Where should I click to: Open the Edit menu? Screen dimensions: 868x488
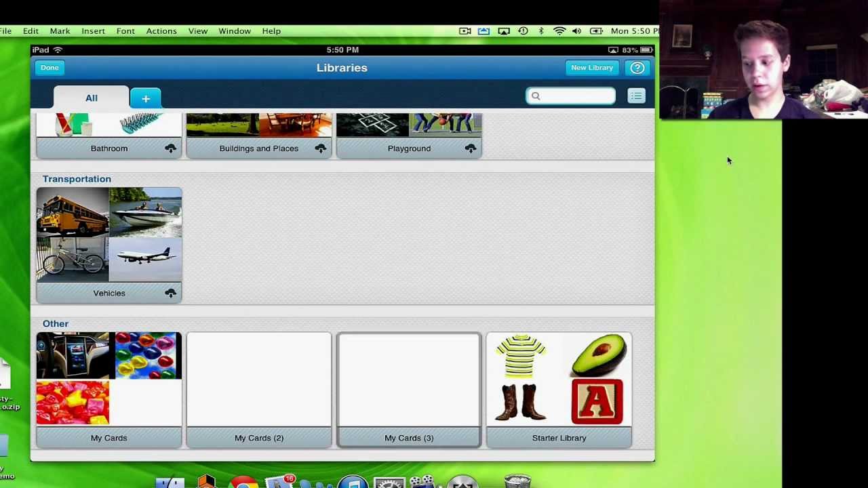[31, 31]
